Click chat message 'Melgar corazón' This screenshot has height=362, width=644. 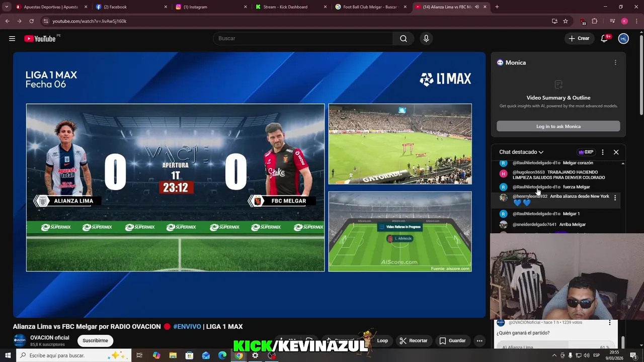(578, 163)
